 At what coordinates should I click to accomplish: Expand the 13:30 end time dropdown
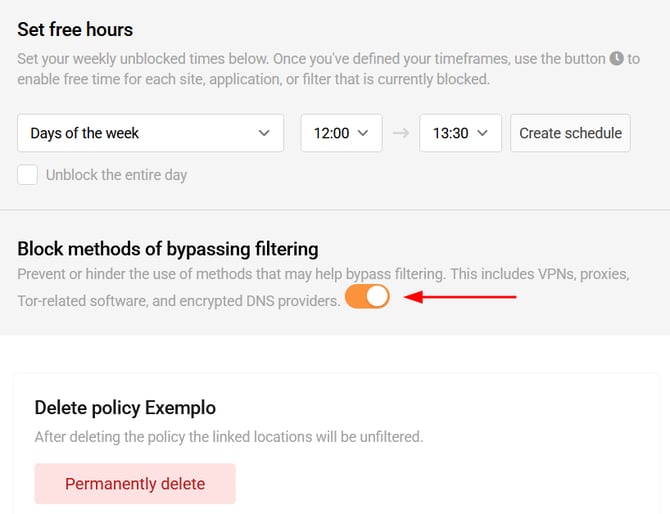tap(460, 133)
